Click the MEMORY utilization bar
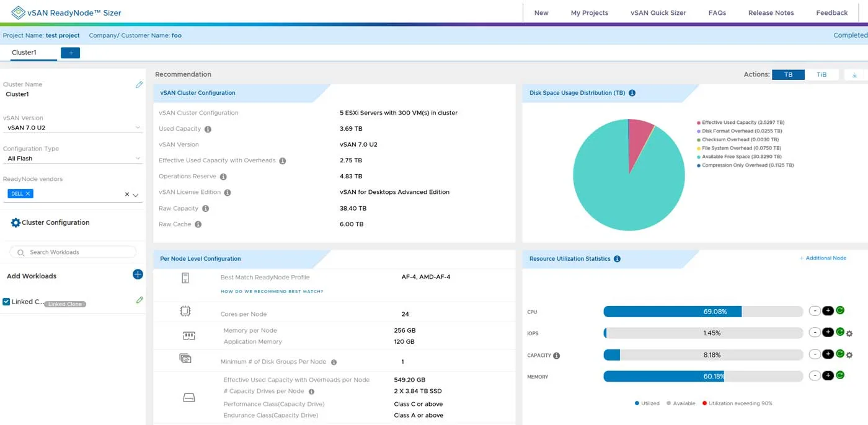 pos(703,377)
